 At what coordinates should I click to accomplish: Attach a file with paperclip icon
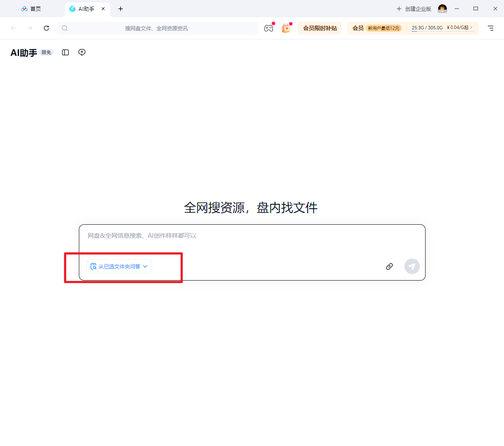389,266
